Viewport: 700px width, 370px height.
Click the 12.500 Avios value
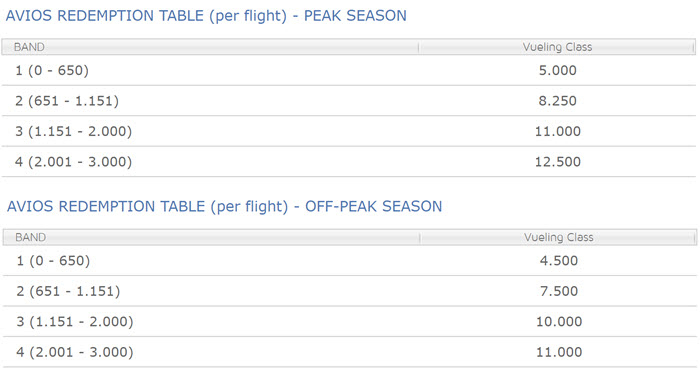click(558, 162)
